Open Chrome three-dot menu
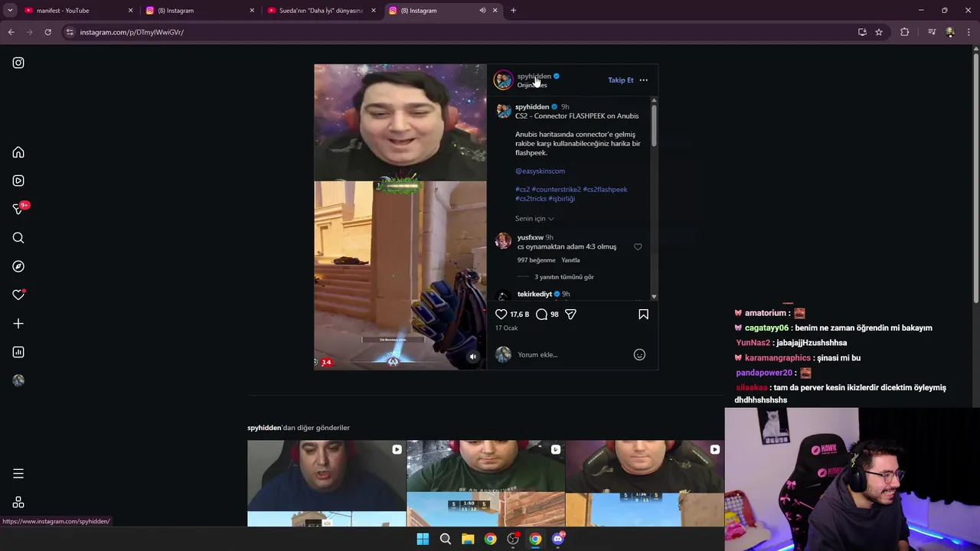This screenshot has height=551, width=980. [969, 32]
